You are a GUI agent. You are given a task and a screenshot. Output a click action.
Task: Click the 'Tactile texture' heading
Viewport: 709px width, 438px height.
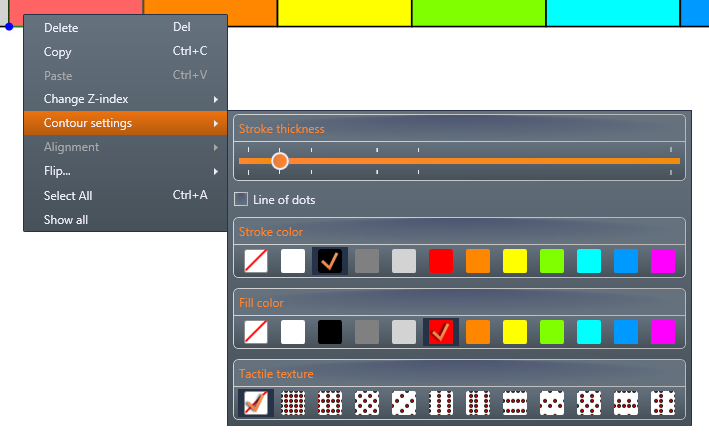tap(276, 374)
